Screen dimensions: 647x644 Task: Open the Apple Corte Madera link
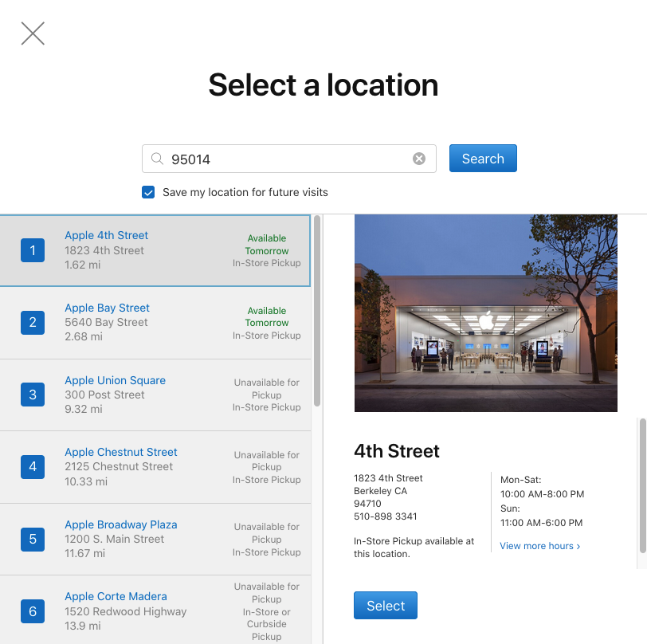point(116,596)
